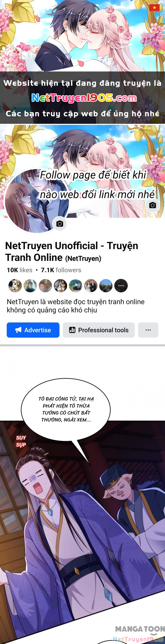Expand more followers ellipsis avatar
The width and height of the screenshot is (165, 644).
121,286
